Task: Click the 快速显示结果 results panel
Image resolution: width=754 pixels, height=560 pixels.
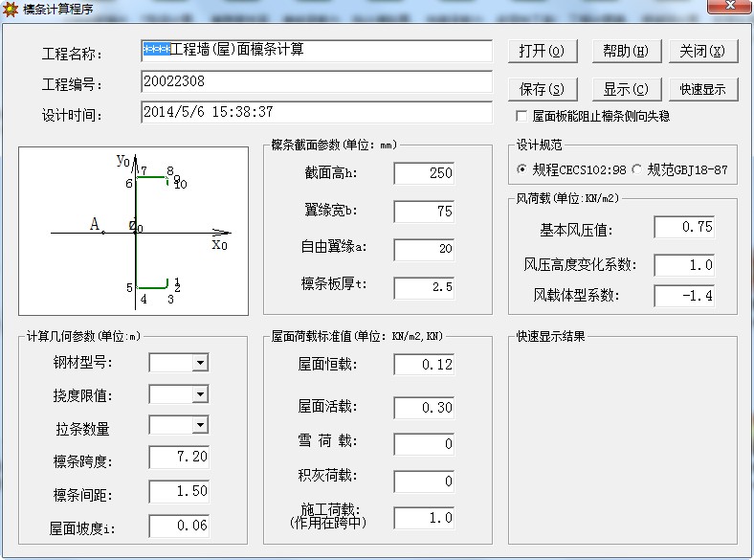Action: click(623, 442)
